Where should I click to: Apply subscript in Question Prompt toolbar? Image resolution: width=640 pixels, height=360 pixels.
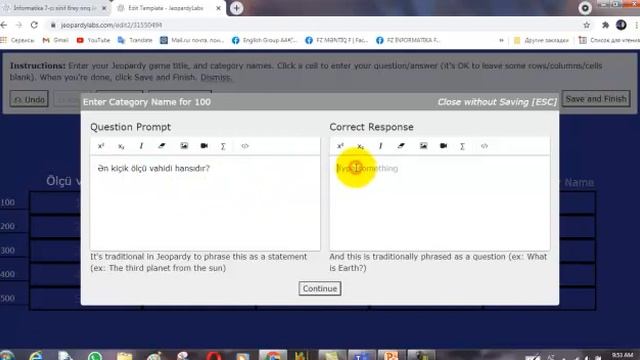coord(121,146)
